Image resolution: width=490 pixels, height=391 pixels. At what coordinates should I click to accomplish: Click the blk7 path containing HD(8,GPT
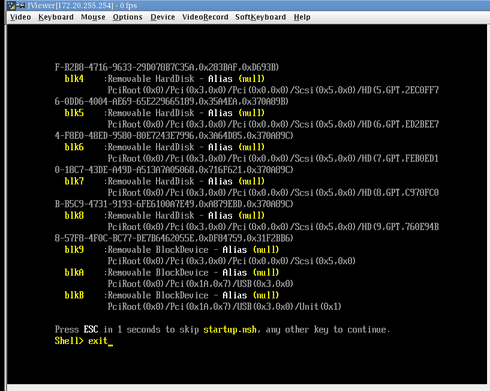pos(273,193)
